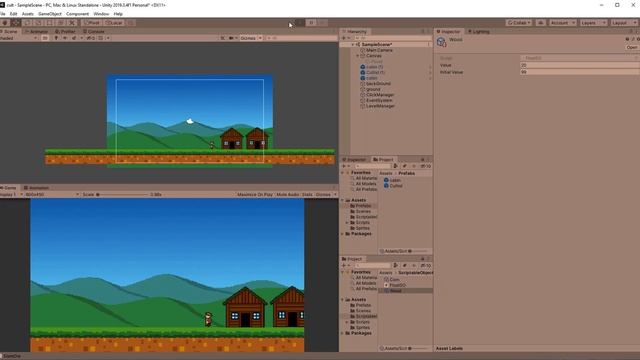
Task: Click the plus button in the Prefabs Project panel
Action: (344, 166)
